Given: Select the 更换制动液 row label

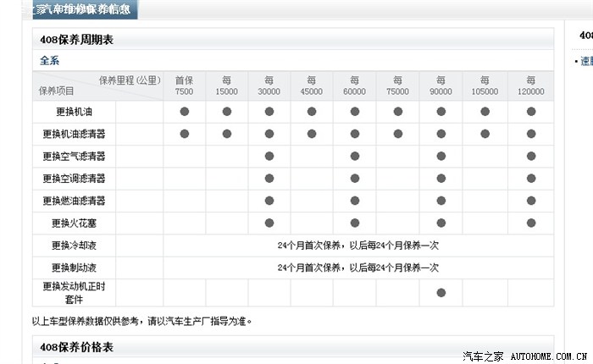Looking at the screenshot, I should pyautogui.click(x=75, y=267).
